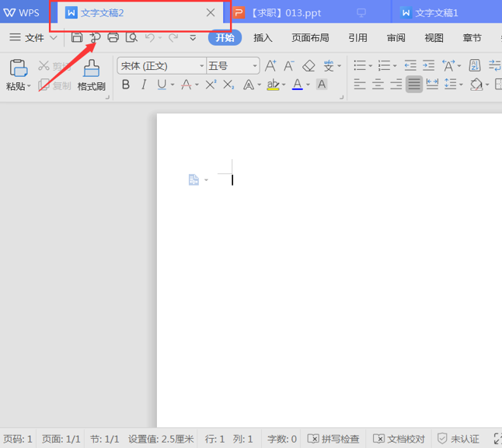Open 文档校对 in status bar
502x448 pixels.
point(399,439)
